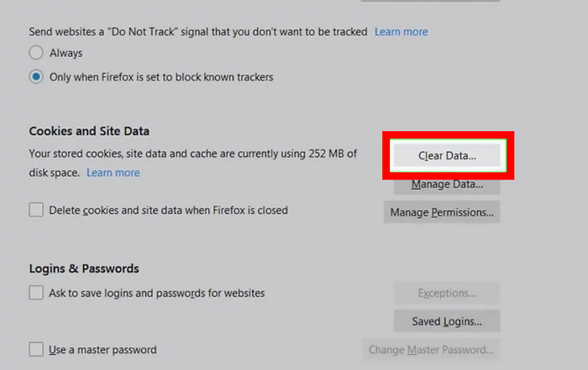Open the Do Not Track "Learn more" link
The height and width of the screenshot is (370, 588).
[x=401, y=32]
